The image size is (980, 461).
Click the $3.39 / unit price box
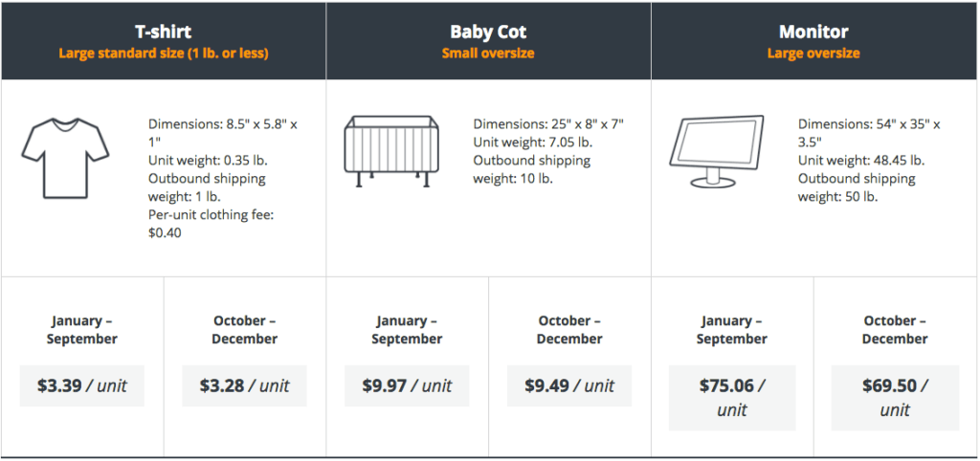[x=82, y=386]
